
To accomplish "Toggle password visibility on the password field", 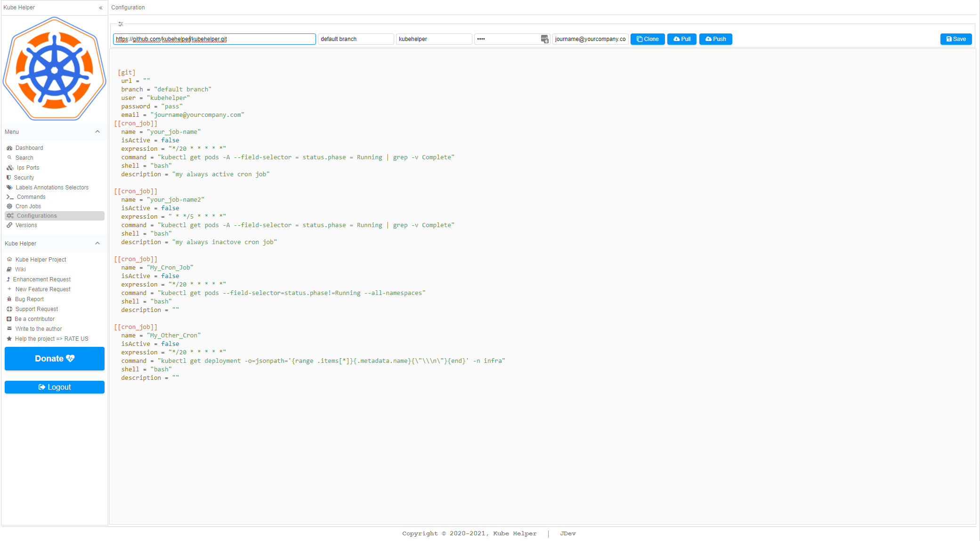I will click(544, 39).
